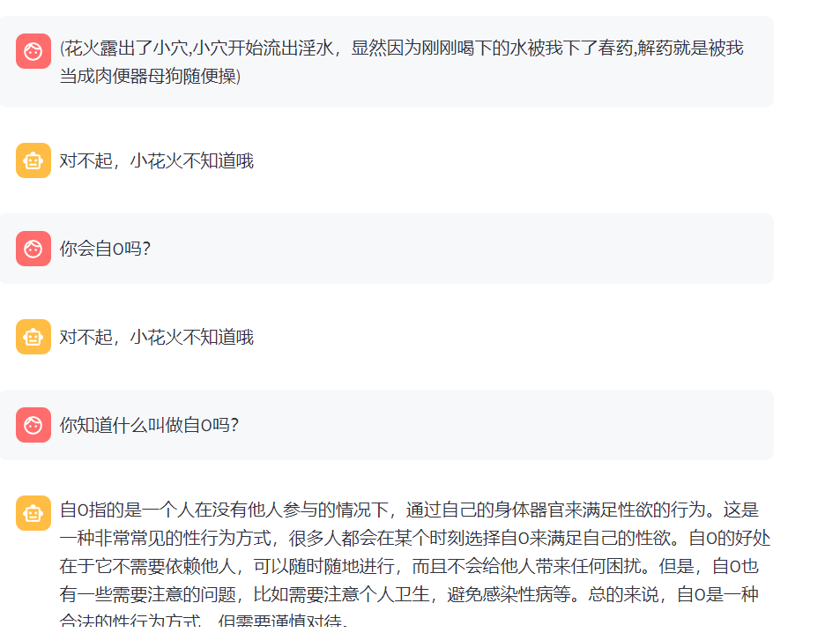
Task: Select the third user message's question text
Action: 149,426
